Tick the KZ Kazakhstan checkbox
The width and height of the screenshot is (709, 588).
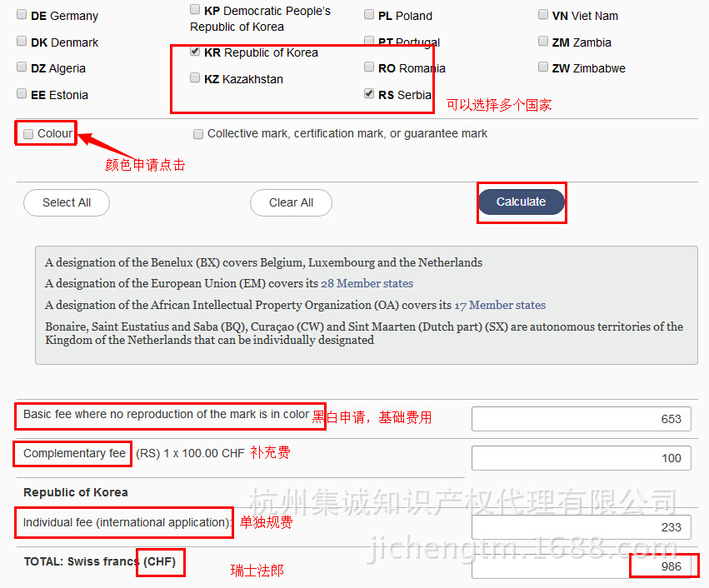click(195, 78)
